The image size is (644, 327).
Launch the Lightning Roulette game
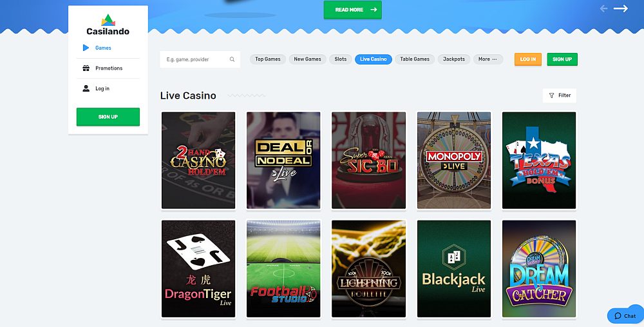(x=368, y=268)
